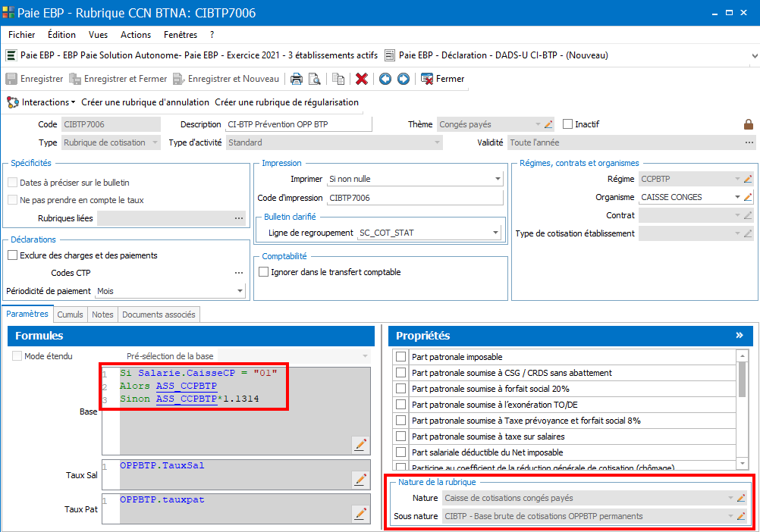The width and height of the screenshot is (760, 532).
Task: Edit the Taux Pat formula pencil icon
Action: click(360, 513)
